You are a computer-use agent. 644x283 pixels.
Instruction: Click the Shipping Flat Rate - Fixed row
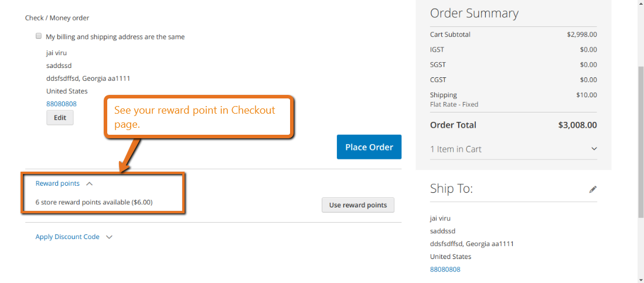[x=513, y=100]
